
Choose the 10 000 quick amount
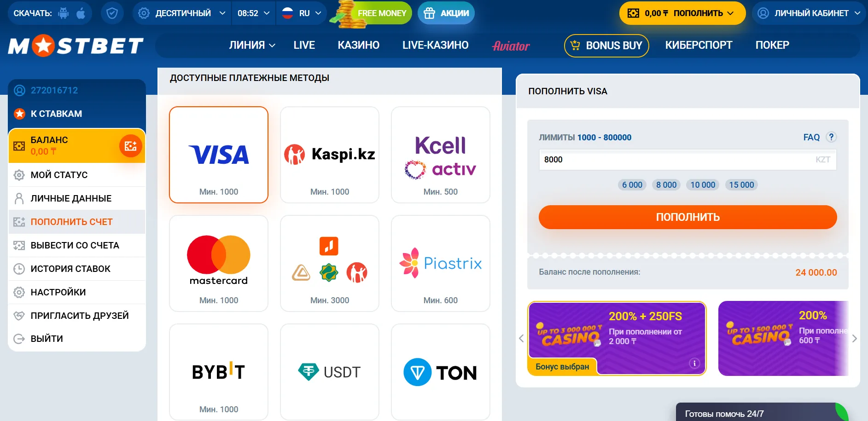703,185
